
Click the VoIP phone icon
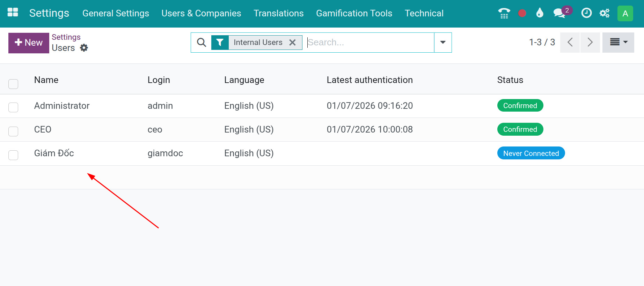[504, 13]
